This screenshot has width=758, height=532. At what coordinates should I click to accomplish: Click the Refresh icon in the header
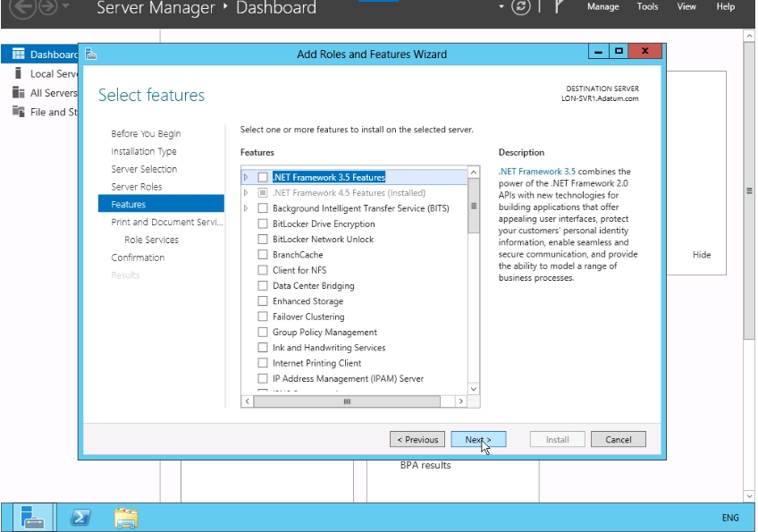pos(521,7)
